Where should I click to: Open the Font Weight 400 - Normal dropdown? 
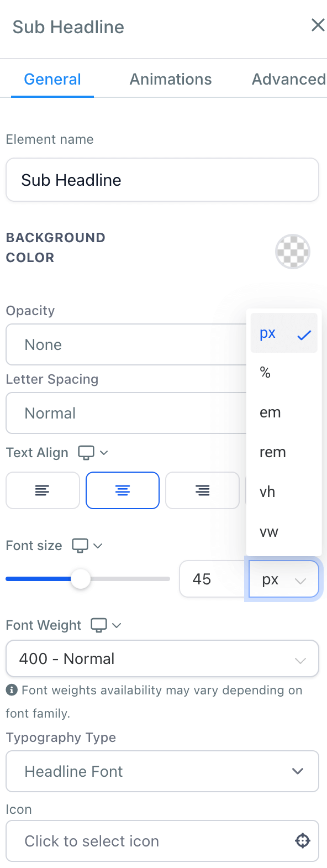pyautogui.click(x=162, y=658)
